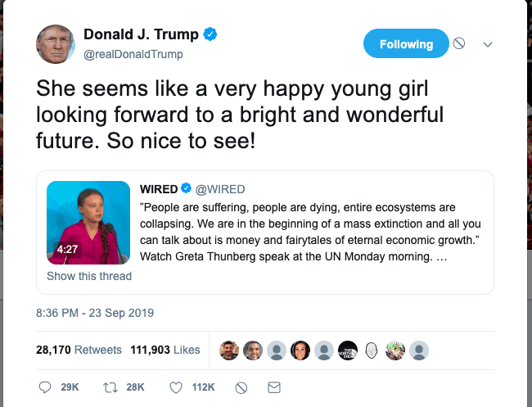Click the 8:36 PM - 23 Sep 2019 timestamp
This screenshot has width=532, height=407.
click(95, 313)
